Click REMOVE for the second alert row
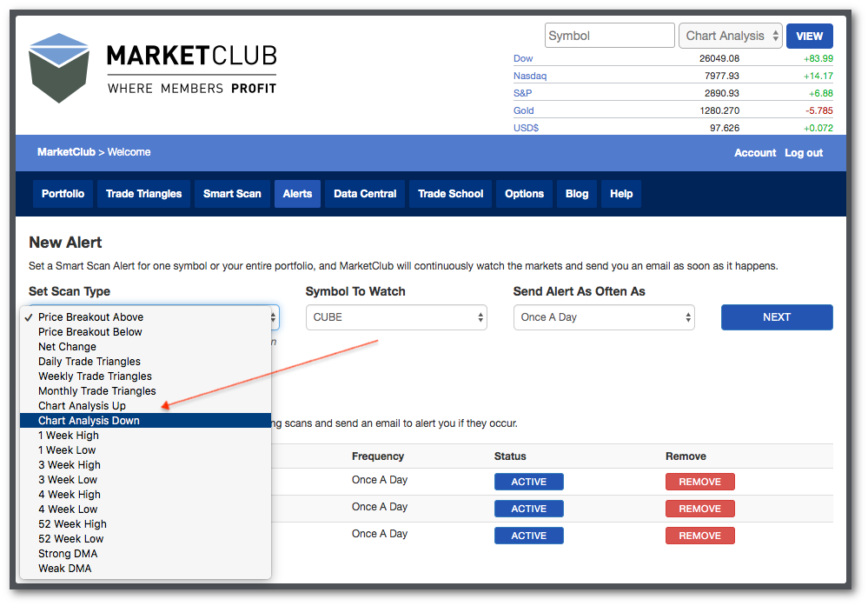This screenshot has height=606, width=868. [x=699, y=509]
